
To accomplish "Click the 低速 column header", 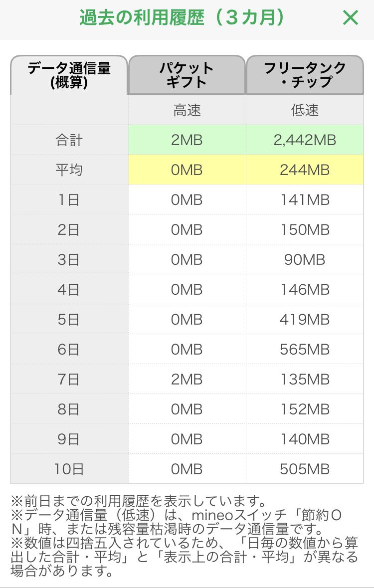I will coord(305,110).
